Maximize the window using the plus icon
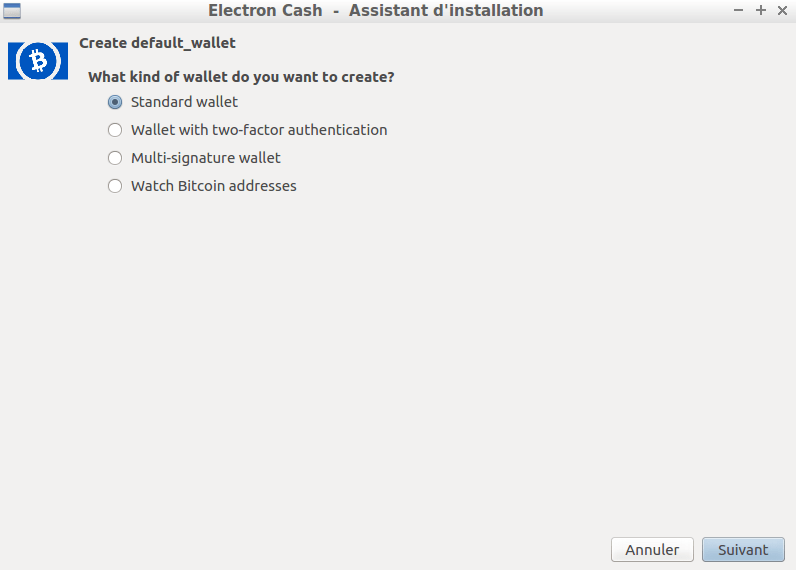Image resolution: width=796 pixels, height=570 pixels. coord(760,10)
